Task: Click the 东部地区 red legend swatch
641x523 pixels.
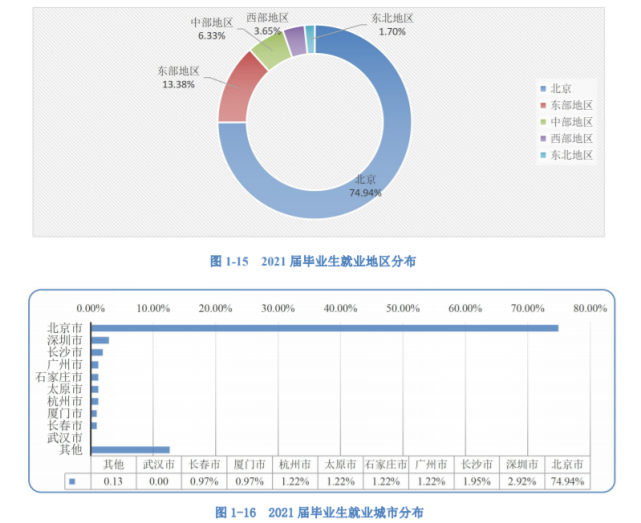Action: [x=543, y=105]
